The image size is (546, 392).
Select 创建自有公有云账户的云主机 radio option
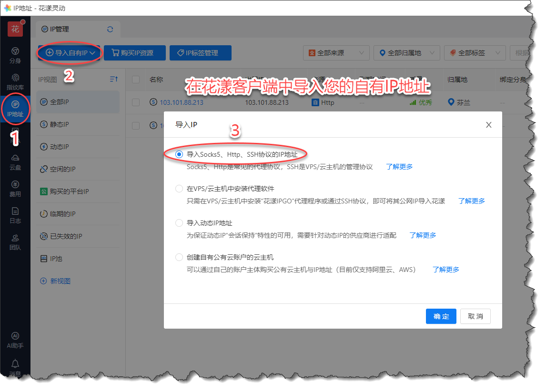pyautogui.click(x=179, y=257)
